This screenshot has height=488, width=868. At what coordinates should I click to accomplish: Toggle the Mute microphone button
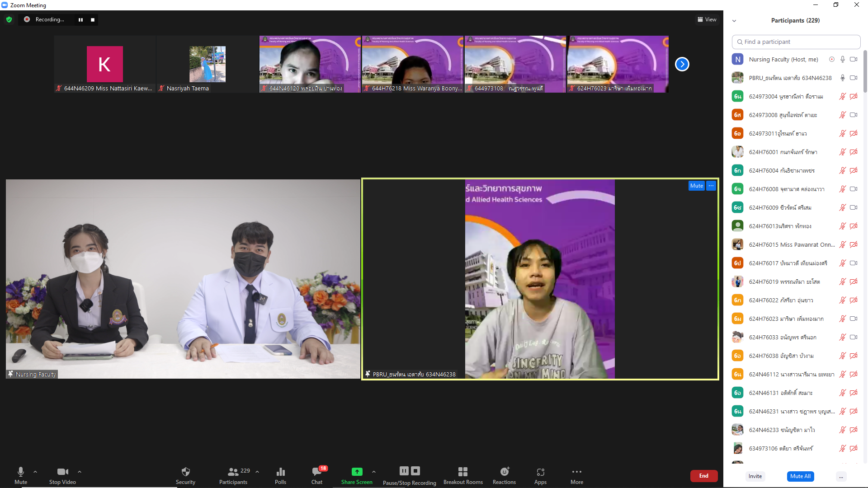click(x=21, y=472)
